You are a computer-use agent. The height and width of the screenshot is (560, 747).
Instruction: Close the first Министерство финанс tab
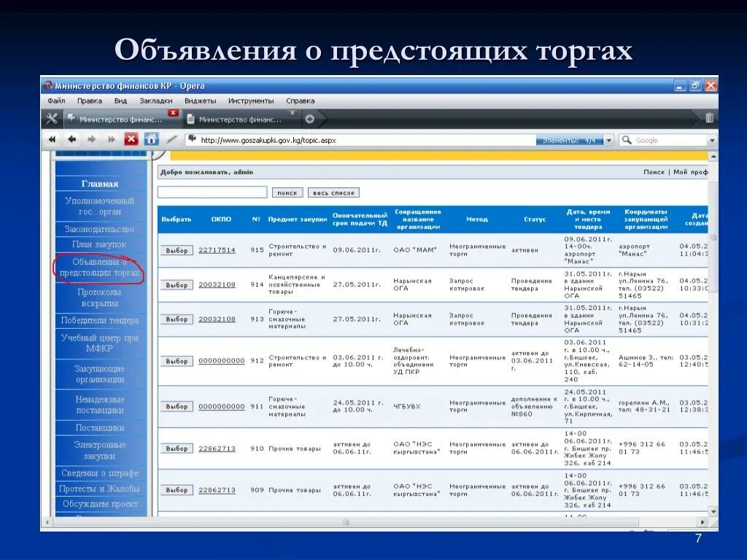click(173, 113)
